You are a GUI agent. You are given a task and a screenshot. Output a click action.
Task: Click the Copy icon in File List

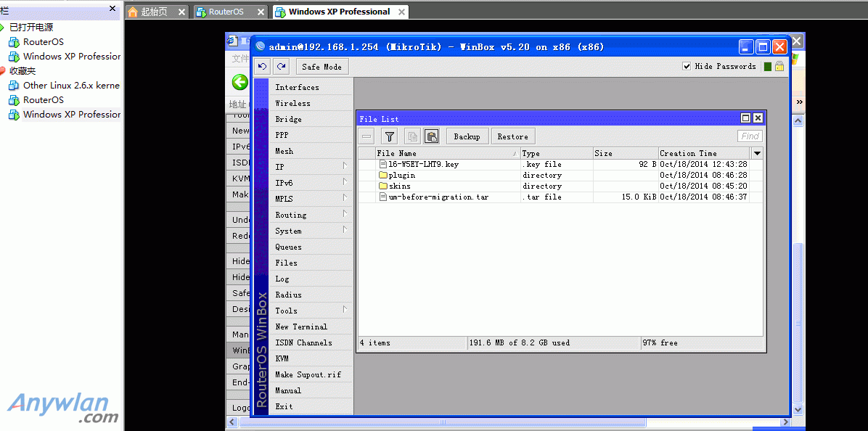point(412,136)
